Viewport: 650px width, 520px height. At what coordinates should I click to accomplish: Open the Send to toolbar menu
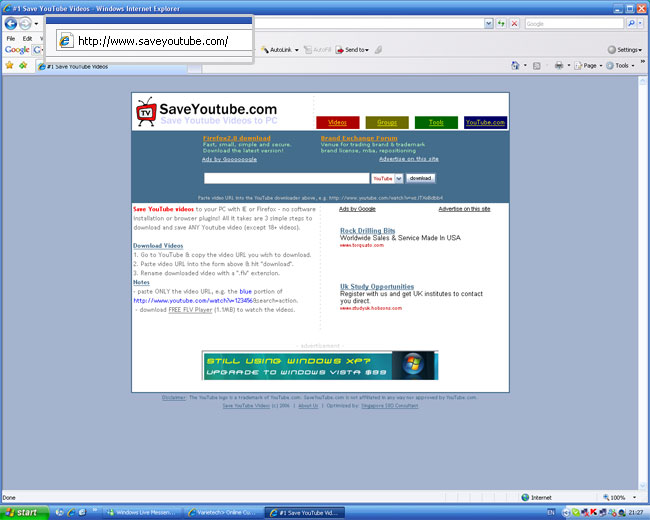tap(352, 50)
